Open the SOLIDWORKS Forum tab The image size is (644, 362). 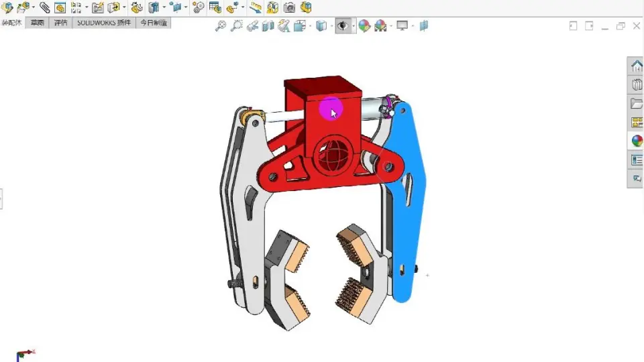coord(636,178)
